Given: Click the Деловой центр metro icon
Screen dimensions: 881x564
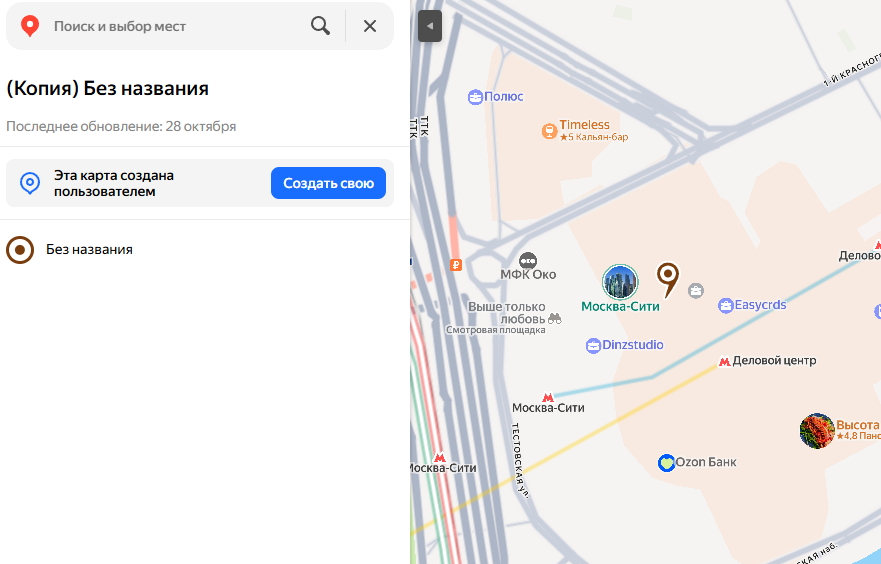Looking at the screenshot, I should pos(724,362).
